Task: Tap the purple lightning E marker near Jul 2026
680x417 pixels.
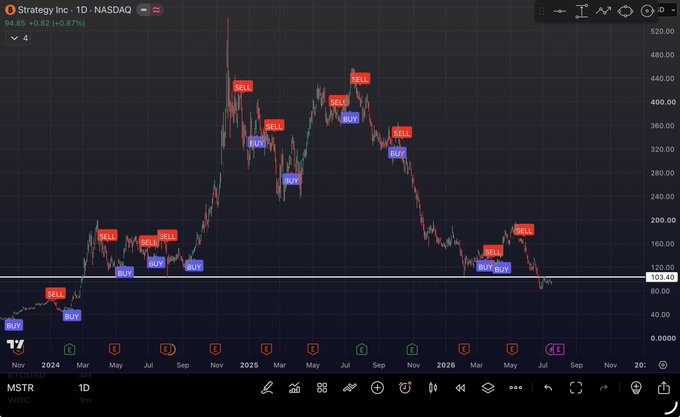Action: (555, 349)
